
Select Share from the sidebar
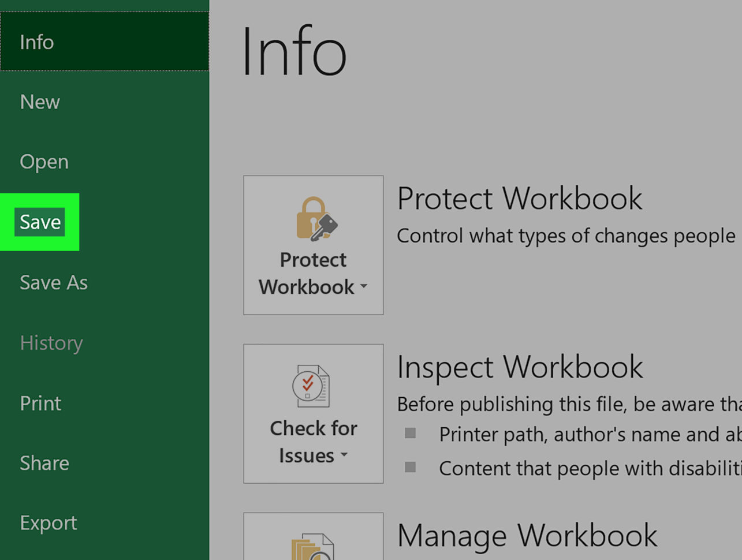[x=44, y=462]
